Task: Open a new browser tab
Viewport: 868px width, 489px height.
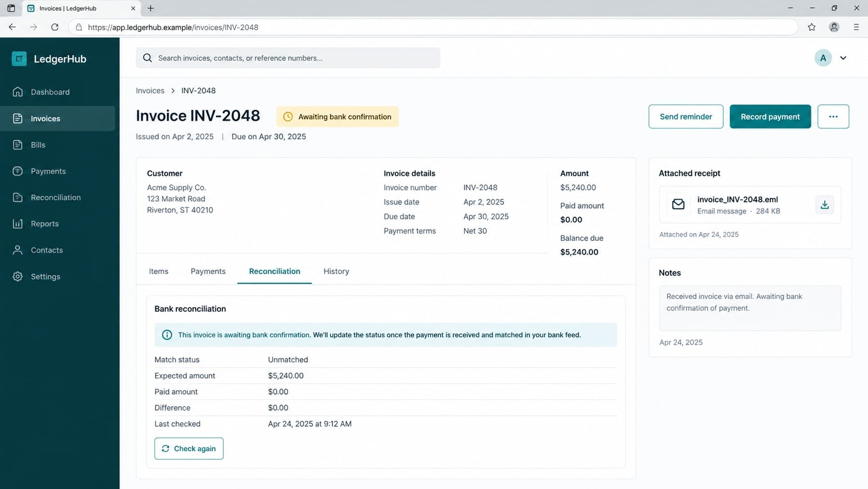Action: (x=151, y=8)
